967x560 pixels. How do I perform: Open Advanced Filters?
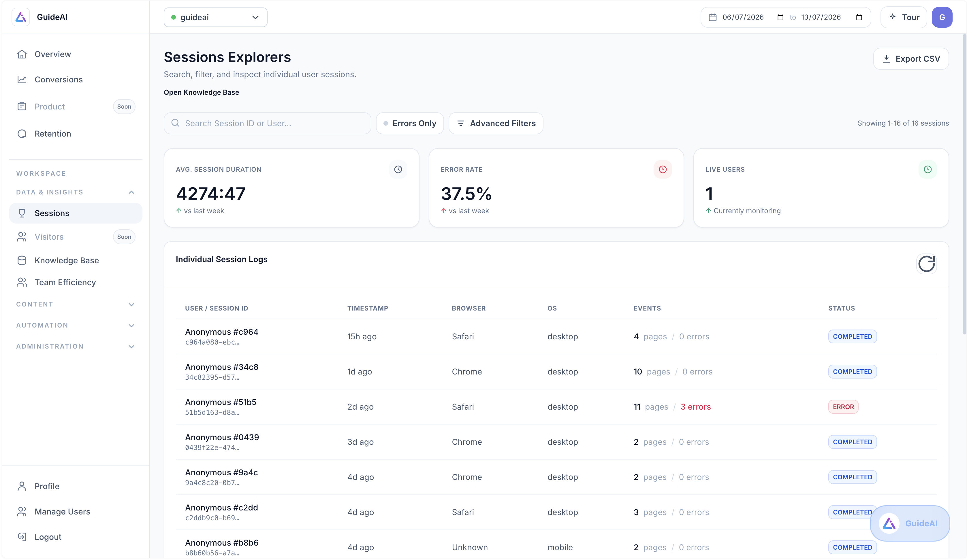point(496,123)
